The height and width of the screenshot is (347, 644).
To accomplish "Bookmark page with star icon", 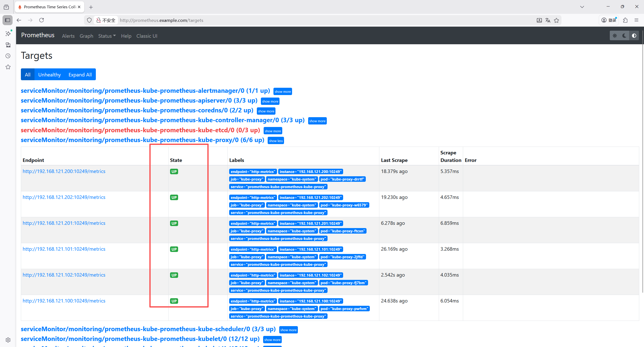I will pos(556,20).
